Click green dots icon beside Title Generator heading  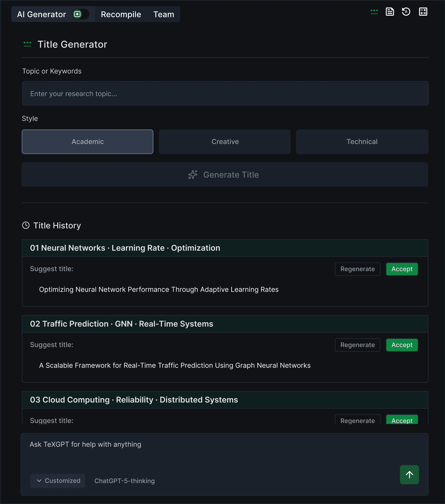(27, 44)
